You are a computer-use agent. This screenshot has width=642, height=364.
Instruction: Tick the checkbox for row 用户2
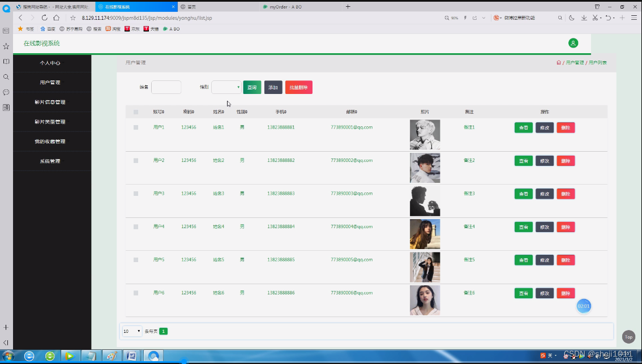click(136, 161)
